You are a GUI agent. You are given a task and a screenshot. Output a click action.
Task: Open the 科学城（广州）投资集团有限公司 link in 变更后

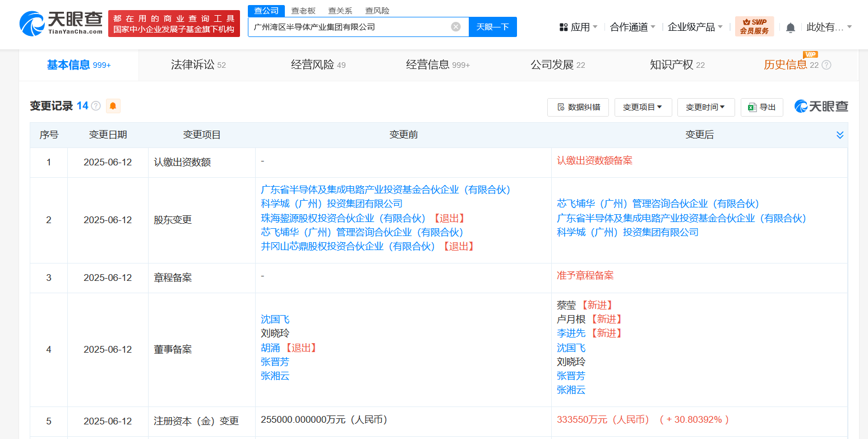[627, 232]
